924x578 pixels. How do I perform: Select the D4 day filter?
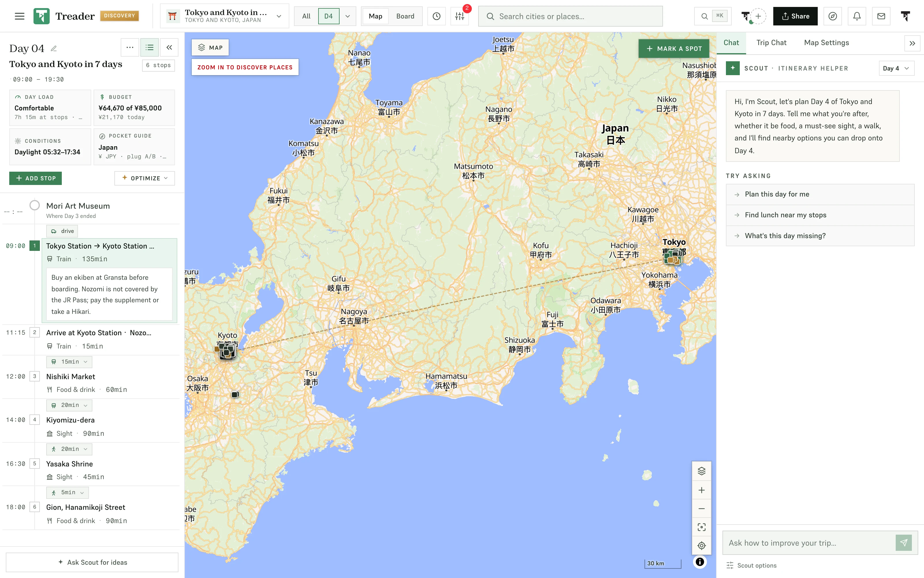[x=328, y=16]
